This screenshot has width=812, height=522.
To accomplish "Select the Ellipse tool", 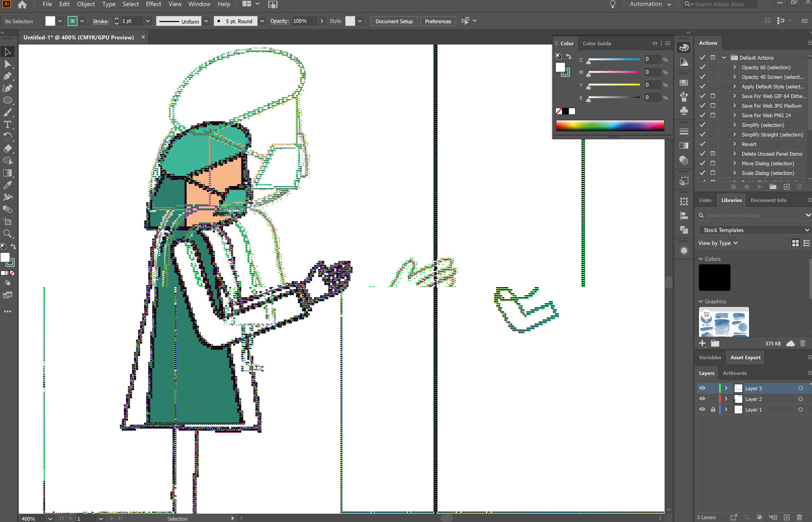I will click(7, 100).
